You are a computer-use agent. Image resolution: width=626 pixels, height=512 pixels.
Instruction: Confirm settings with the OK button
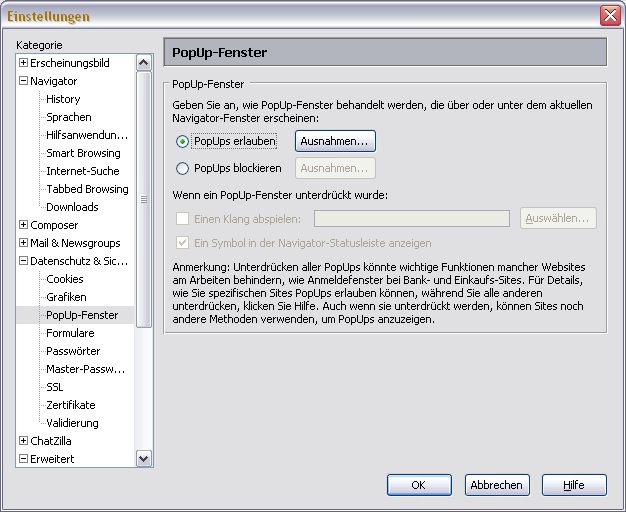click(419, 485)
